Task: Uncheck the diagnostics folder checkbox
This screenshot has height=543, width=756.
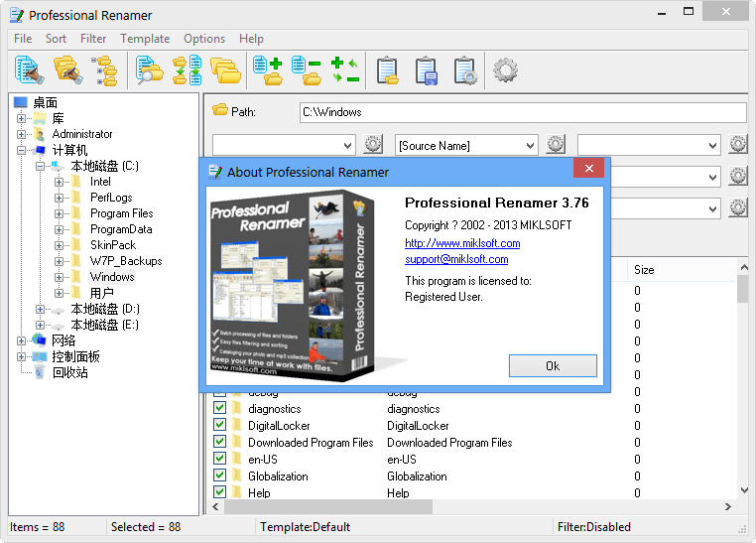Action: pos(219,408)
